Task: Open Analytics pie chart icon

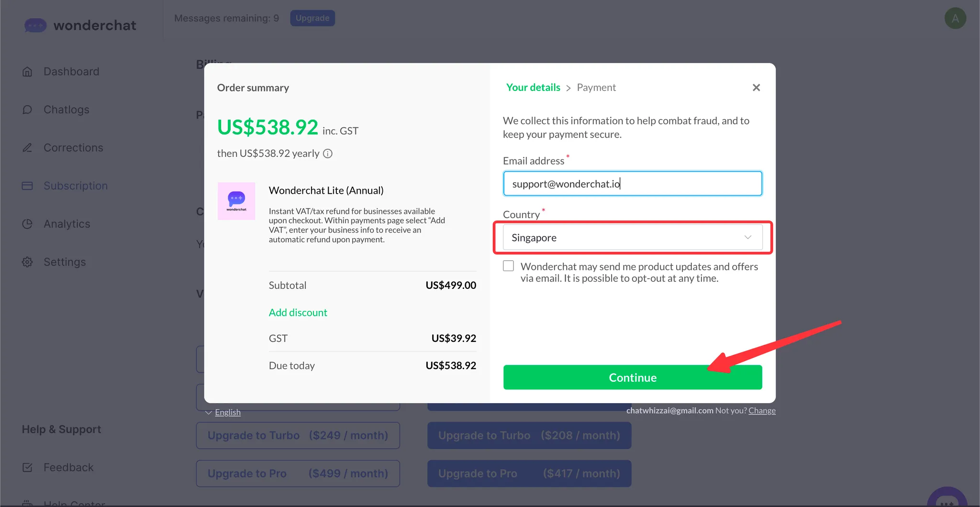Action: click(x=27, y=224)
